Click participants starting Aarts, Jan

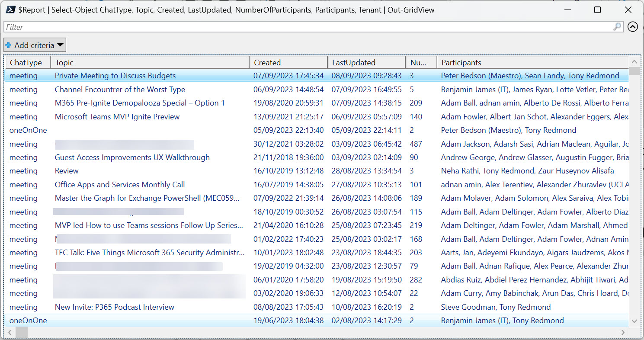tap(535, 253)
